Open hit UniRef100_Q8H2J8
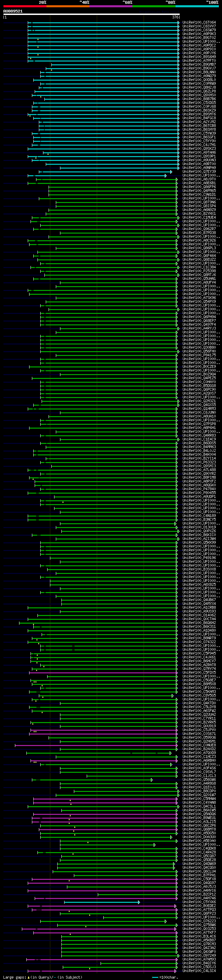 click(199, 88)
